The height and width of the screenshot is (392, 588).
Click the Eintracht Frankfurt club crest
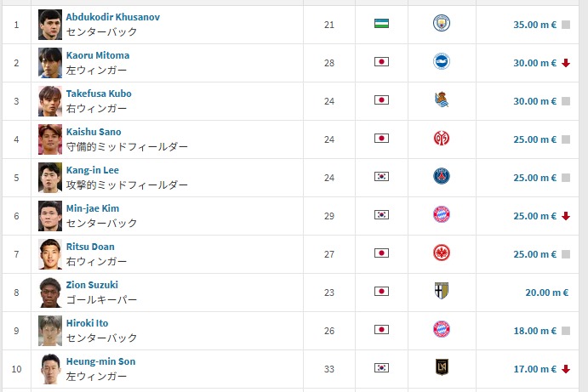pos(441,253)
